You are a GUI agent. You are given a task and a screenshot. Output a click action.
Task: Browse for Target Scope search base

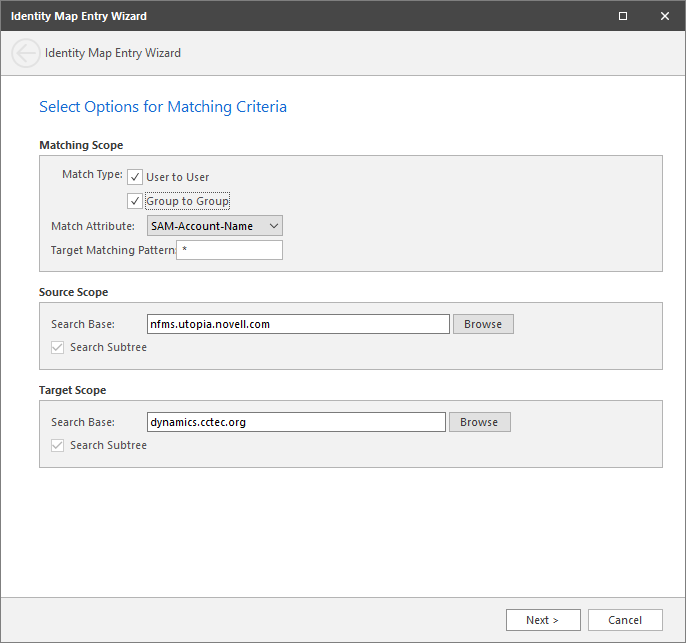pos(480,422)
